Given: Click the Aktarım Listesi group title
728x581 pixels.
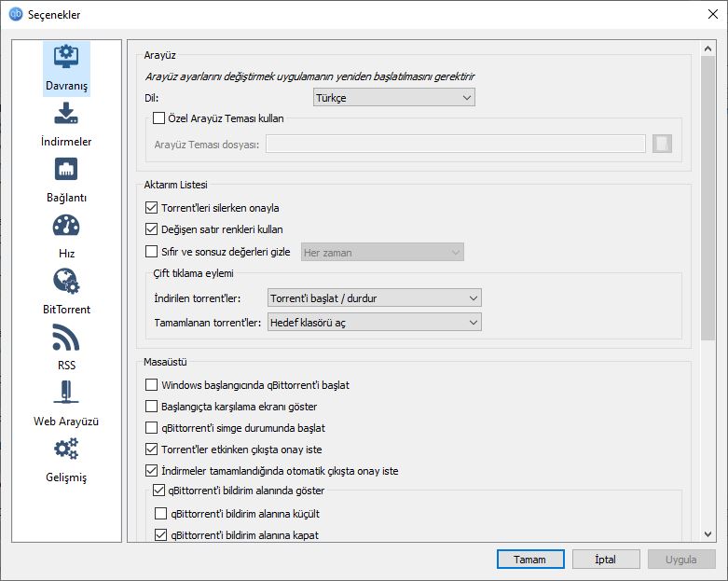Looking at the screenshot, I should click(175, 185).
